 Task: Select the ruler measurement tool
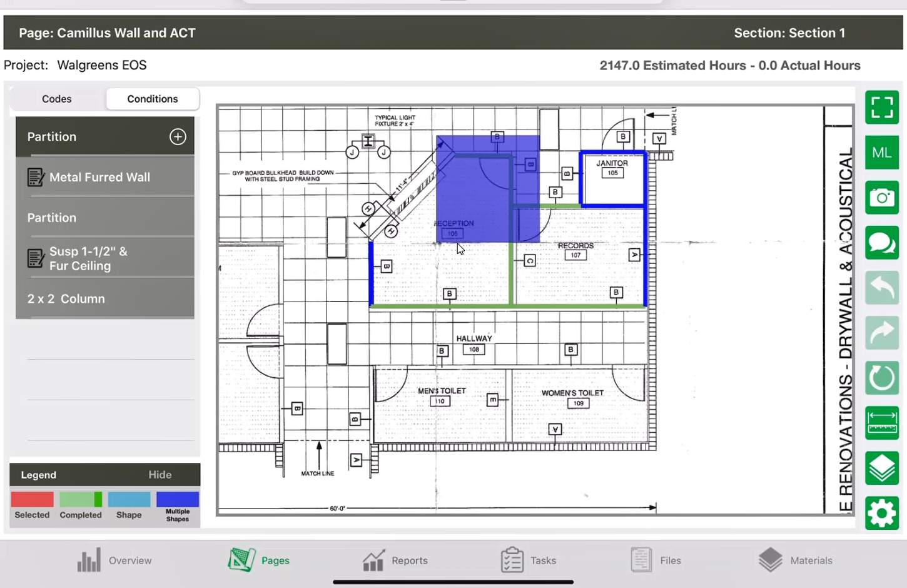[x=881, y=423]
